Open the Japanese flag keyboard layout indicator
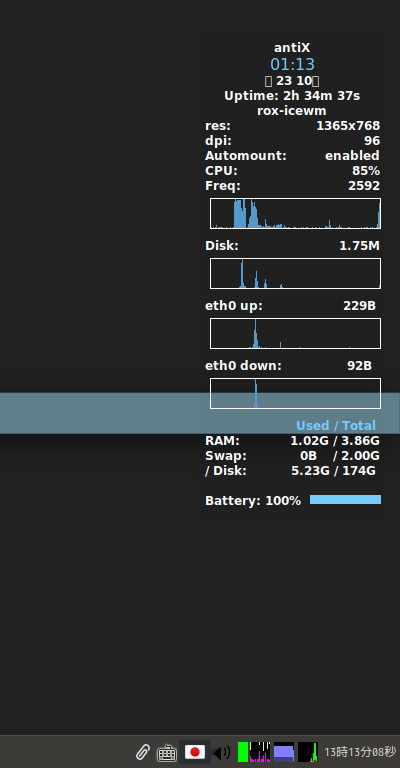 pyautogui.click(x=195, y=752)
